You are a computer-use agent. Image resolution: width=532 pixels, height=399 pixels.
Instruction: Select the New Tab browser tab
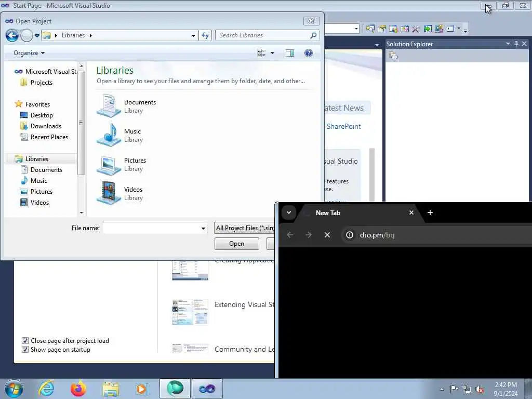[356, 212]
